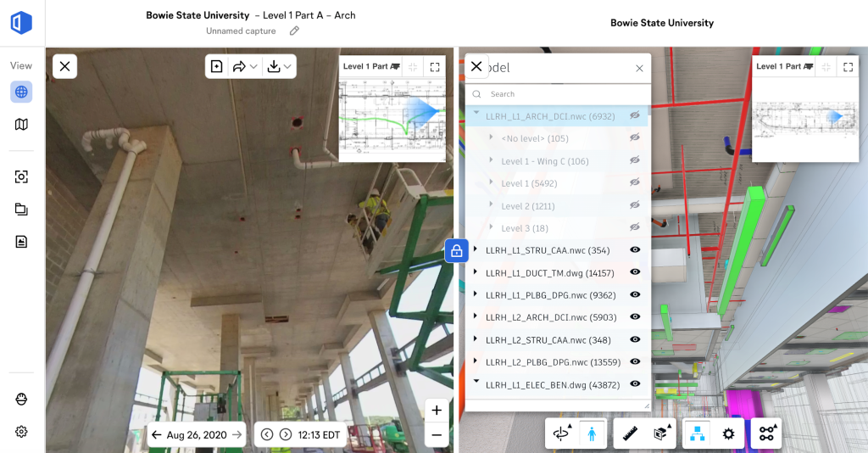Expand the photo minimap to fullscreen
This screenshot has height=453, width=868.
(434, 66)
